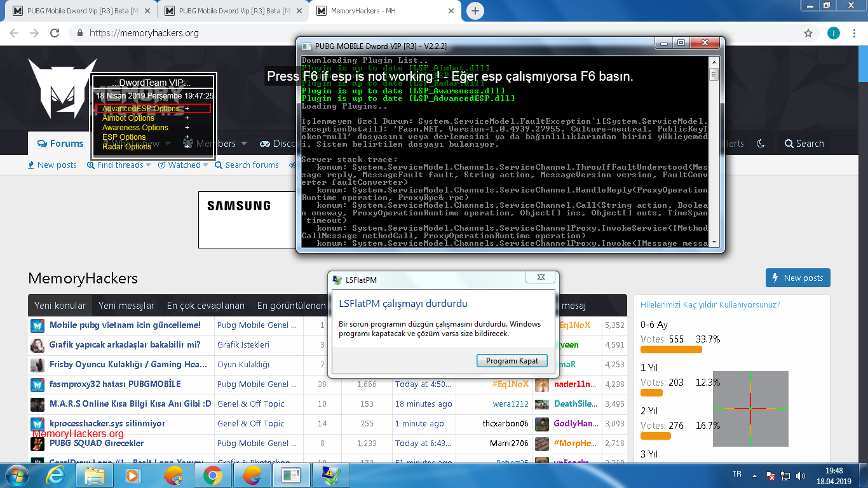Click the MemoryHackers mask logo
Viewport: 868px width, 488px height.
[62, 89]
